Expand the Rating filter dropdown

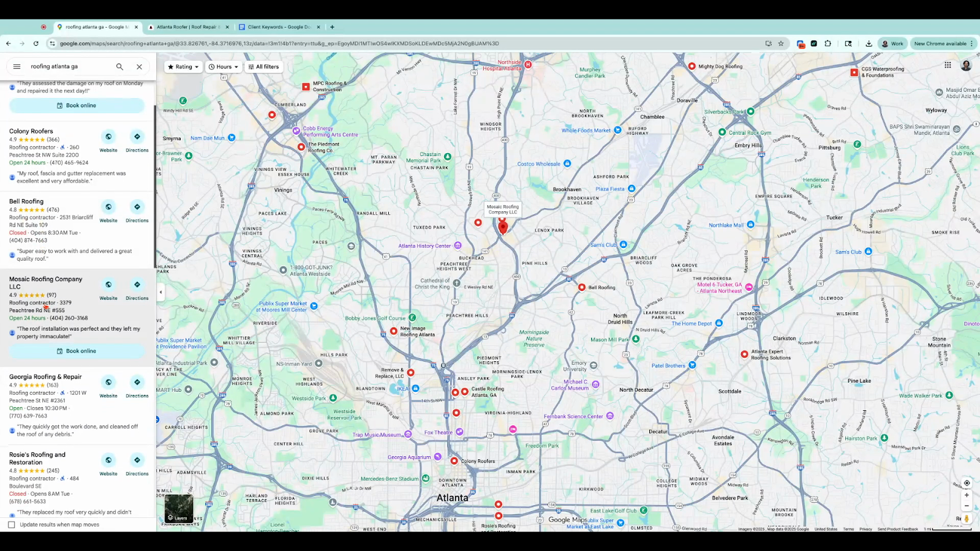[183, 67]
